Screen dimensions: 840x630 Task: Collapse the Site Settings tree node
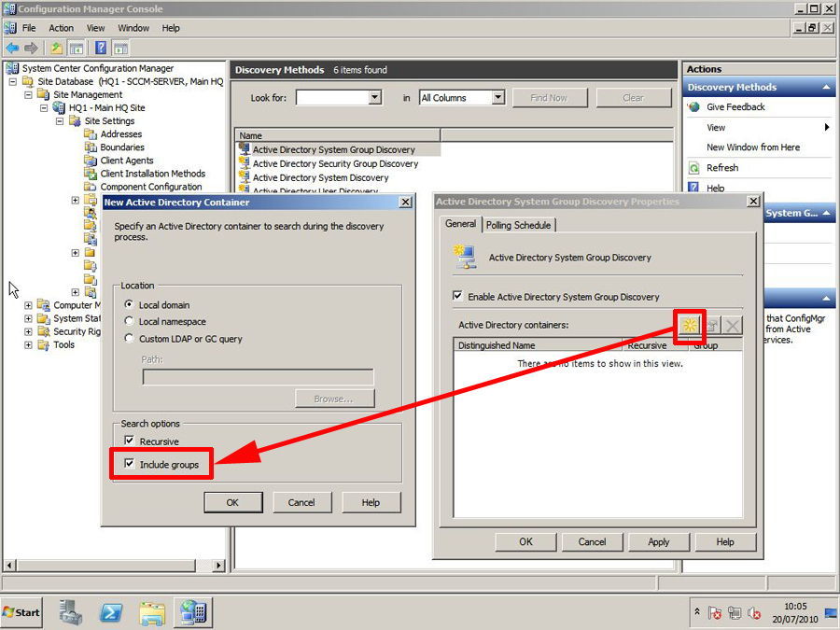click(60, 121)
